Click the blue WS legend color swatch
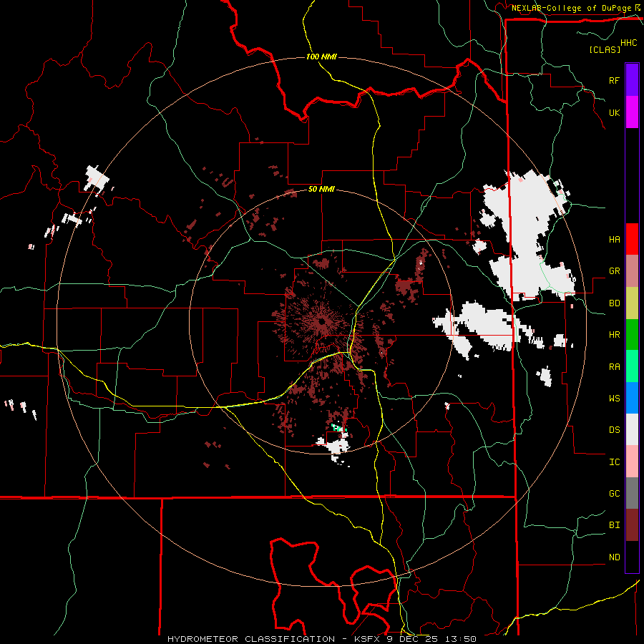This screenshot has height=644, width=644. (632, 398)
